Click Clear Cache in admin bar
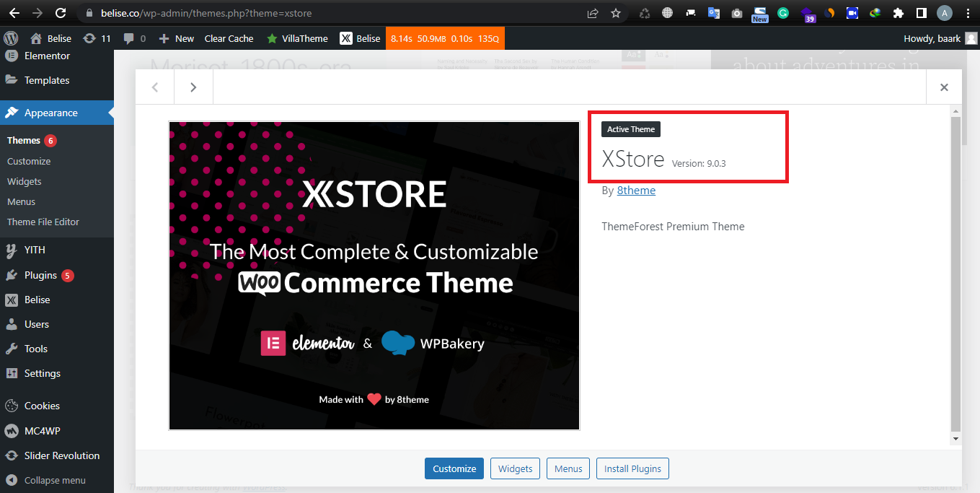The height and width of the screenshot is (493, 980). tap(229, 38)
